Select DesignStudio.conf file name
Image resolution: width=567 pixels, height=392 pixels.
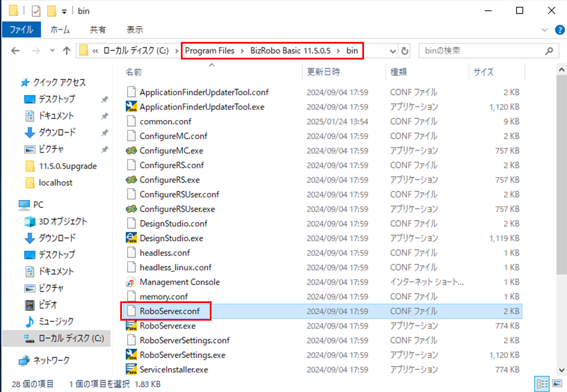[x=174, y=224]
